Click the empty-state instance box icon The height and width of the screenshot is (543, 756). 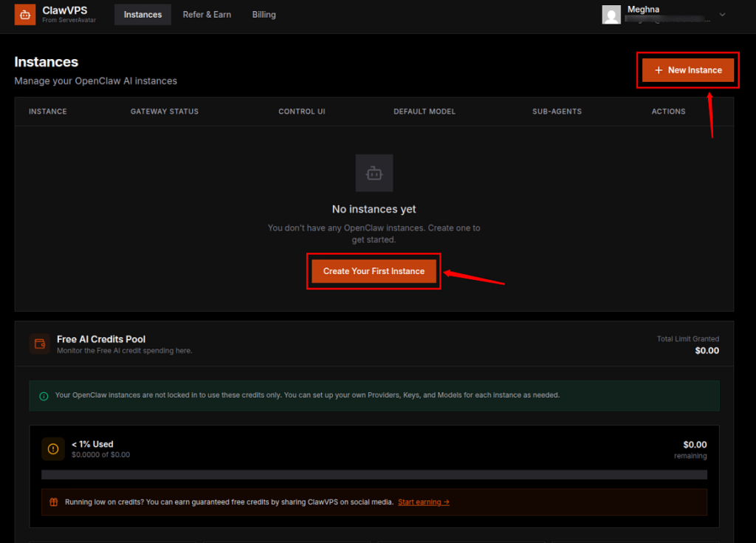374,173
